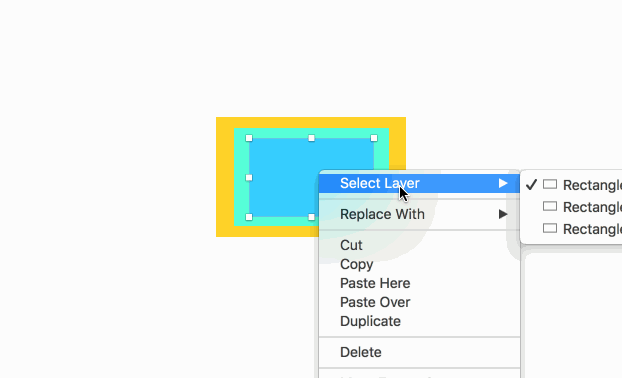Choose Copy from the context menu
This screenshot has width=622, height=378.
[x=356, y=265]
